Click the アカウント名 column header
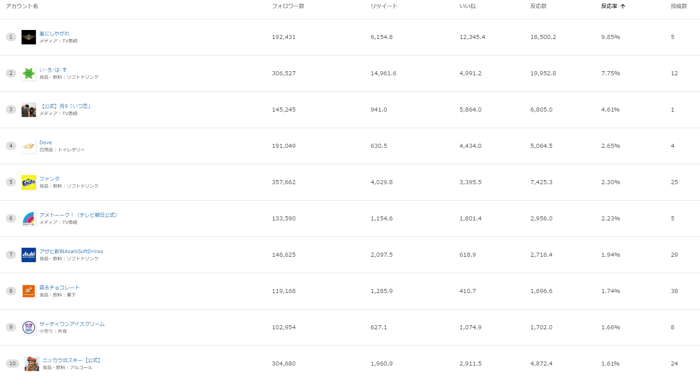 tap(21, 6)
